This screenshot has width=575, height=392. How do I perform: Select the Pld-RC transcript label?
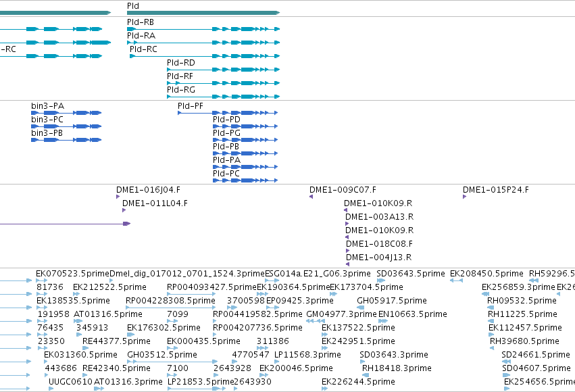(143, 49)
